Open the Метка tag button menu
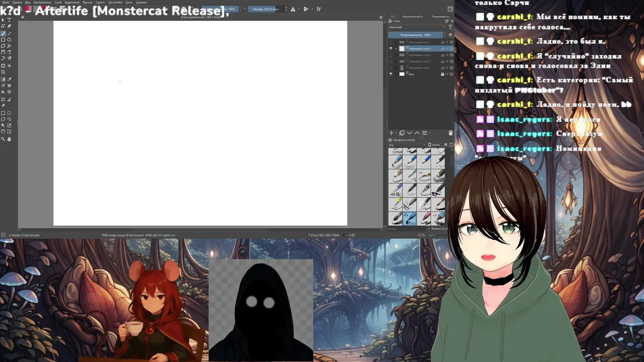The width and height of the screenshot is (644, 362). 435,145
